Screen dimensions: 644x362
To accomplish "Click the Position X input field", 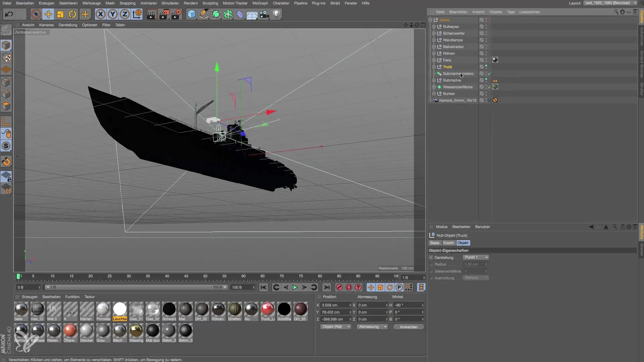I will 336,305.
